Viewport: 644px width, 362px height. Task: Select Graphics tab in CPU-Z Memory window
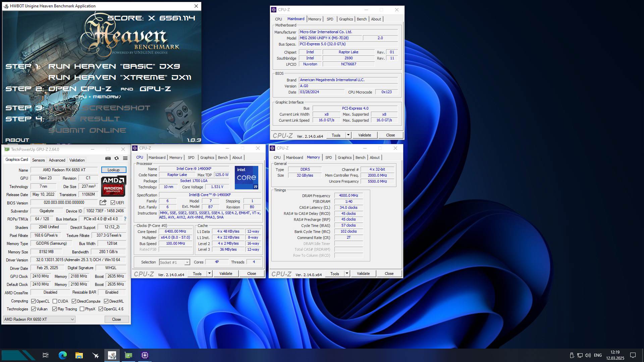345,158
